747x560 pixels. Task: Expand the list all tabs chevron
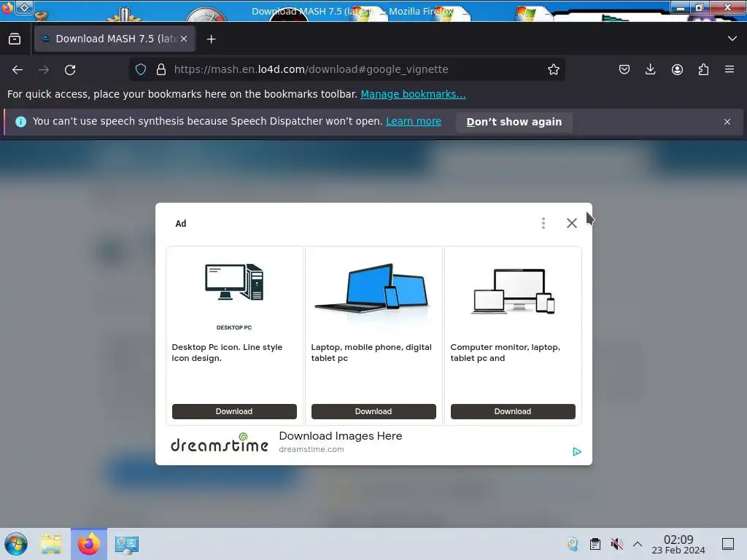pos(732,39)
